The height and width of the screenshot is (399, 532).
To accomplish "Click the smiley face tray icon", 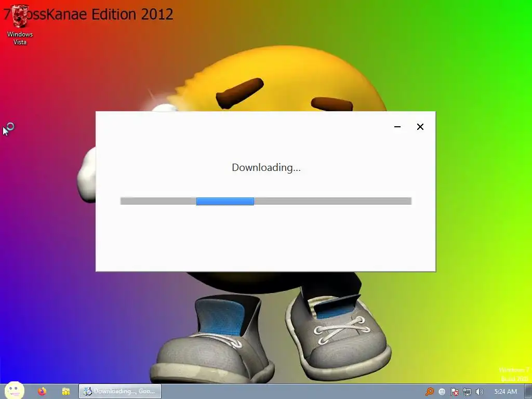I will click(x=442, y=392).
